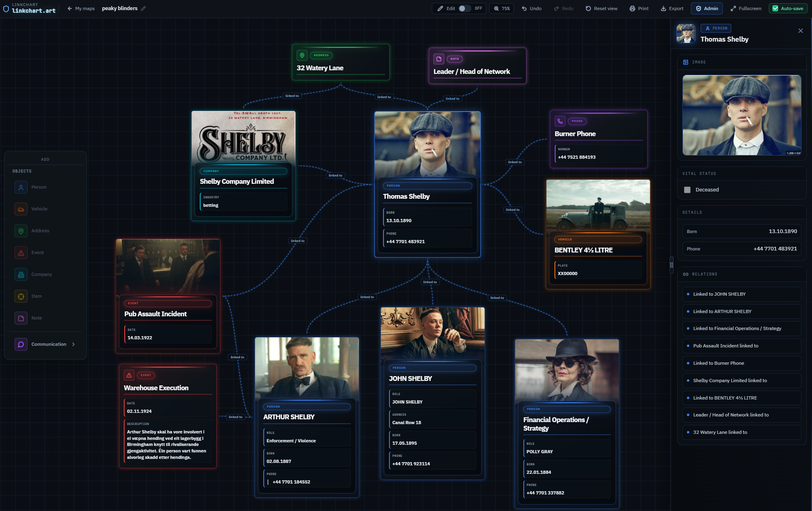Check the Deceased checkbox
The height and width of the screenshot is (511, 812).
click(687, 190)
